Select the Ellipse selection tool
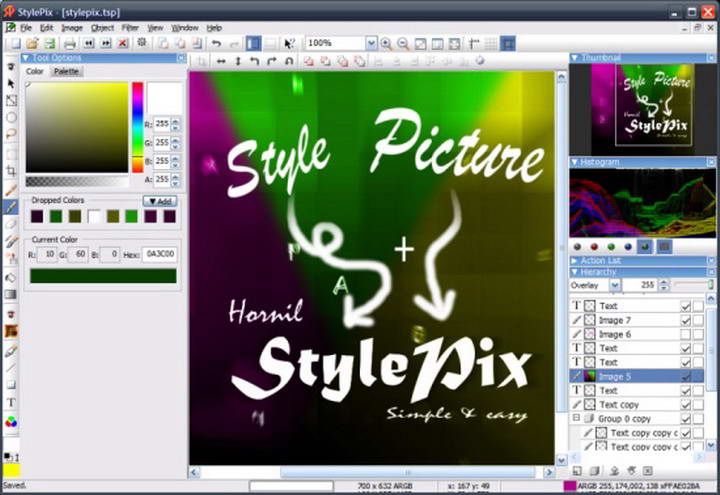720x495 pixels. [11, 118]
